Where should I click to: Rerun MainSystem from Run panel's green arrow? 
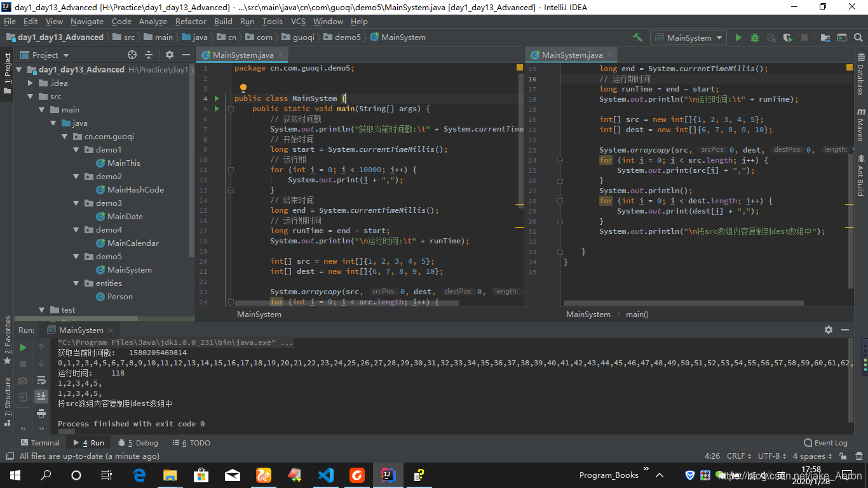click(x=23, y=348)
